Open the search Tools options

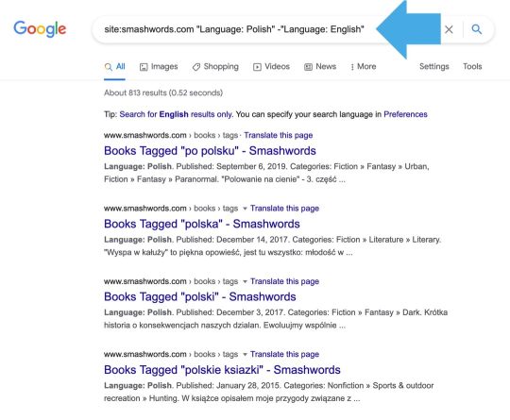coord(472,66)
